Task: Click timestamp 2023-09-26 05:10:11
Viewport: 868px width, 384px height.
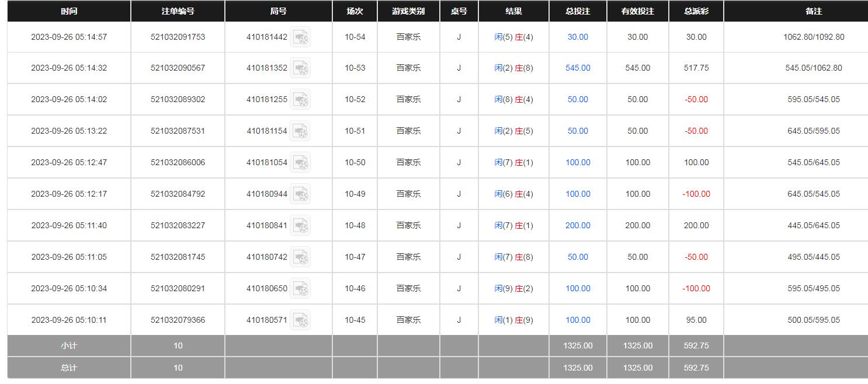Action: click(x=69, y=320)
